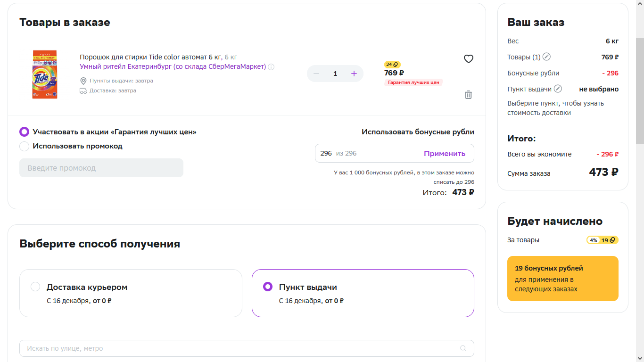Click the search magnifier icon in the address field
Screen dimensions: 644x362
[x=463, y=348]
